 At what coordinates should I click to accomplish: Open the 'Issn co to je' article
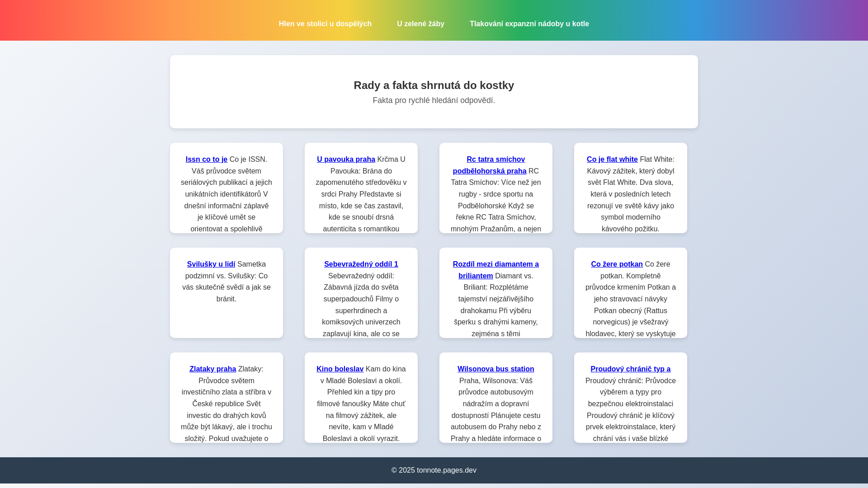[207, 159]
